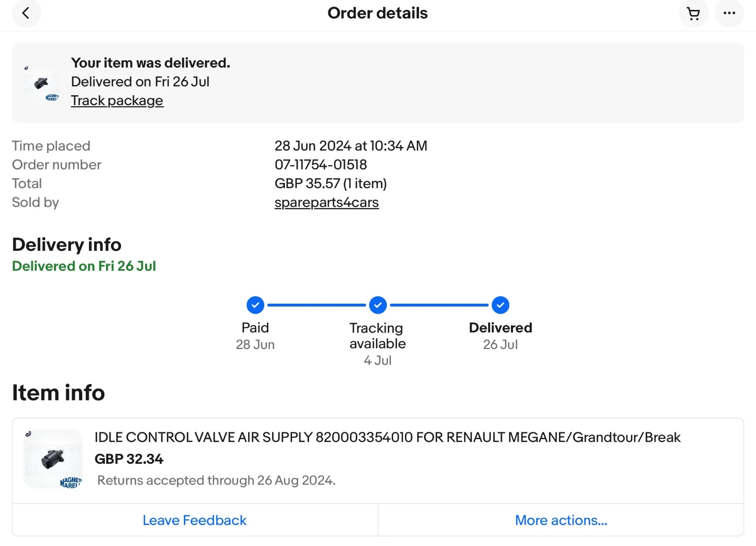
Task: Click the Tracking available checkmark circle
Action: point(378,305)
